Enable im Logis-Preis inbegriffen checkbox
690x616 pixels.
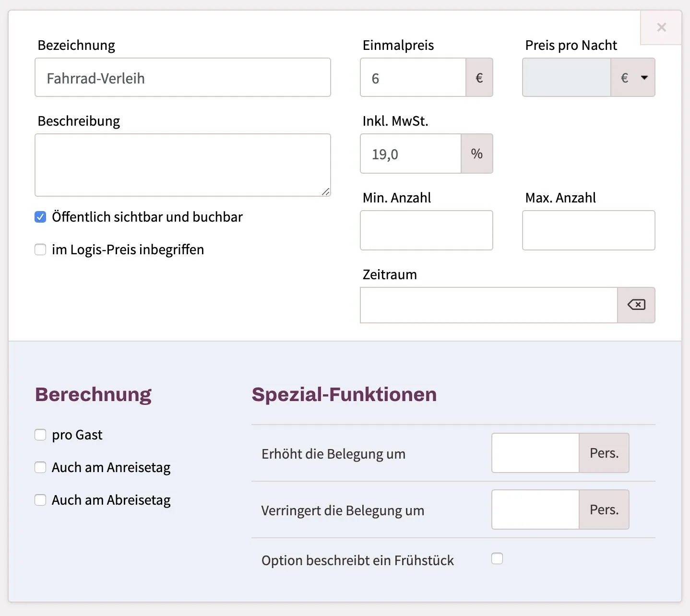tap(41, 249)
